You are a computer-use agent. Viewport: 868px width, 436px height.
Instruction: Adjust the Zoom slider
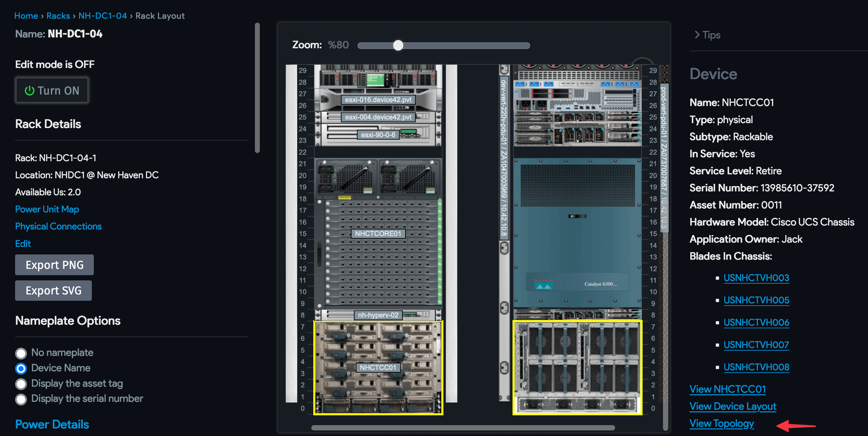[398, 45]
